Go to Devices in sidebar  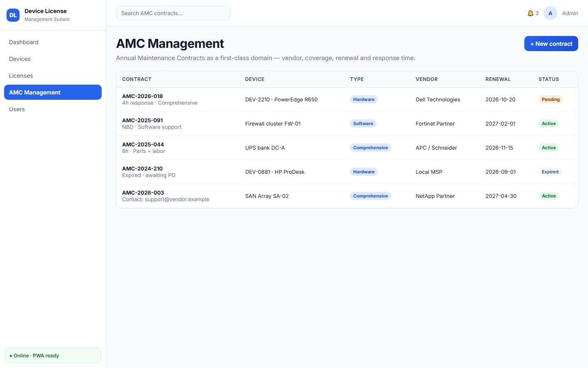(53, 59)
